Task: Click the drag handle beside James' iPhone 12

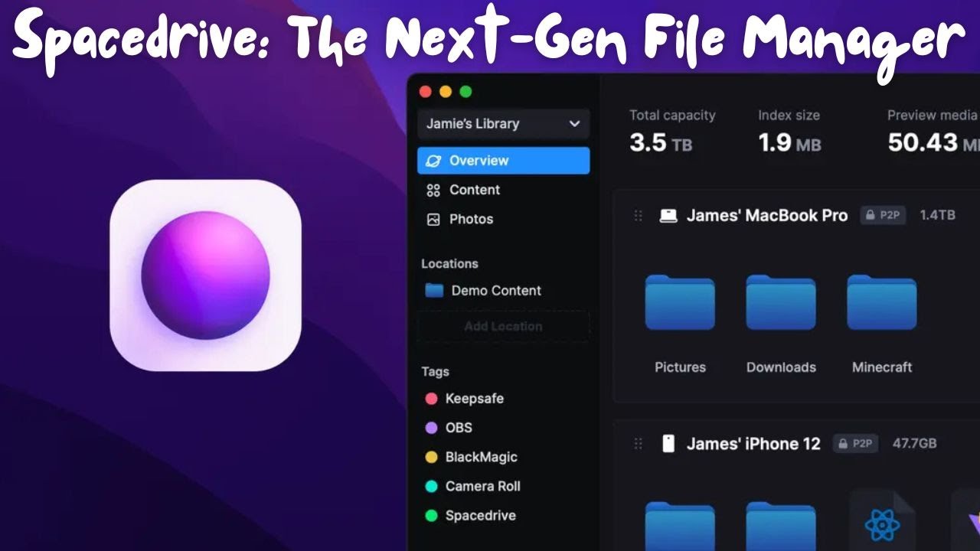Action: pos(638,444)
